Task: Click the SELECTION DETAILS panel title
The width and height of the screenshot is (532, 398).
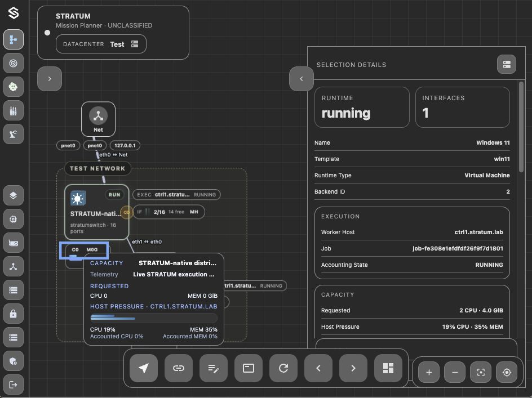Action: point(352,65)
